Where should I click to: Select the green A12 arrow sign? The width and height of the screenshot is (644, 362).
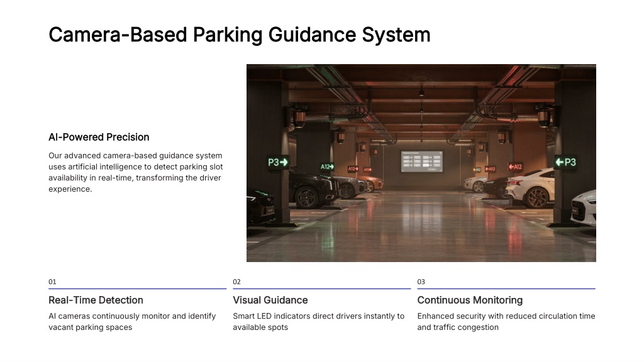(327, 167)
